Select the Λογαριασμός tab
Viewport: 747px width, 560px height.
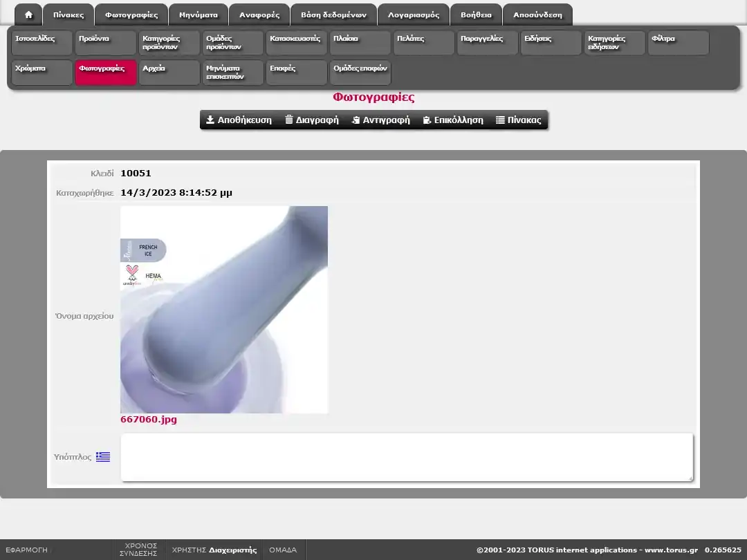[x=414, y=15]
